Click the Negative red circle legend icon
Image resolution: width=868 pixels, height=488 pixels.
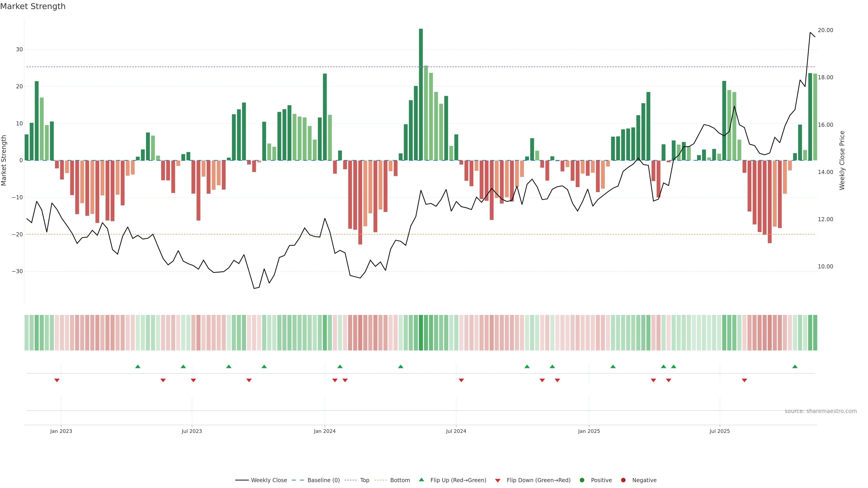tap(623, 480)
